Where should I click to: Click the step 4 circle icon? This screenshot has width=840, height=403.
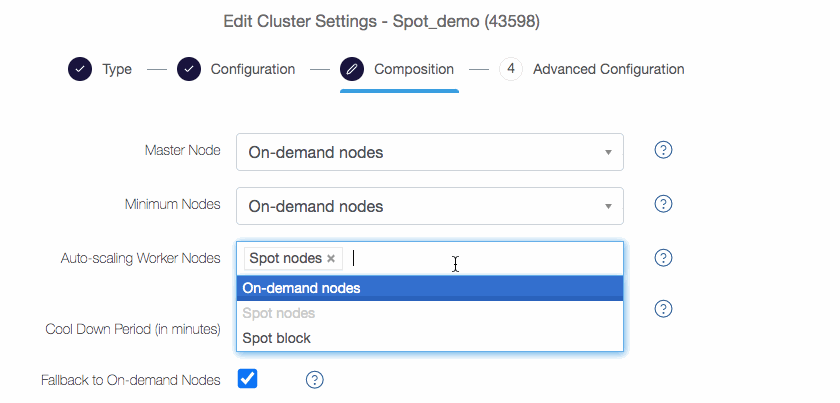(511, 69)
